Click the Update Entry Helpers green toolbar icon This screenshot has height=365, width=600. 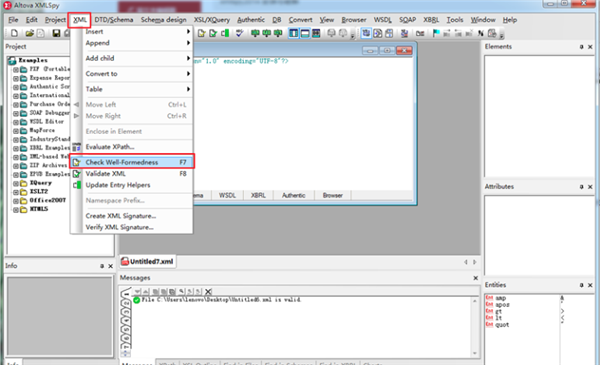(225, 34)
